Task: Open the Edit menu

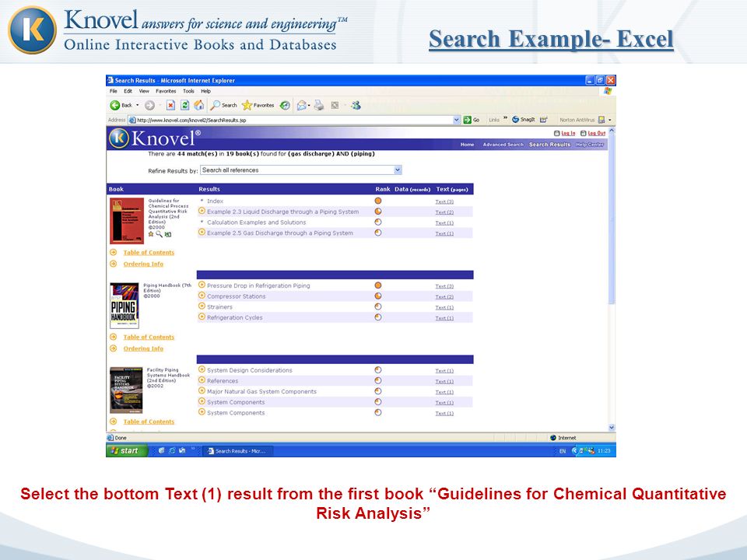Action: click(128, 91)
